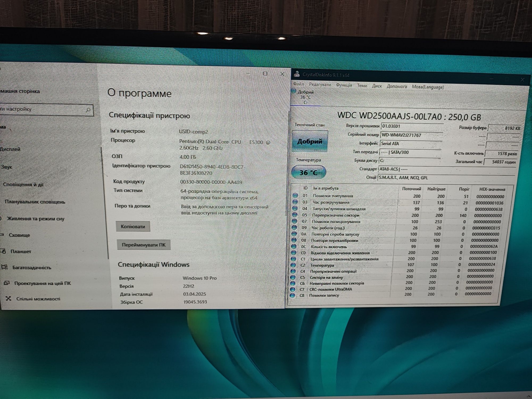This screenshot has height=399, width=532.
Task: Click the CrystalDiskInfo title bar app icon
Action: 297,74
